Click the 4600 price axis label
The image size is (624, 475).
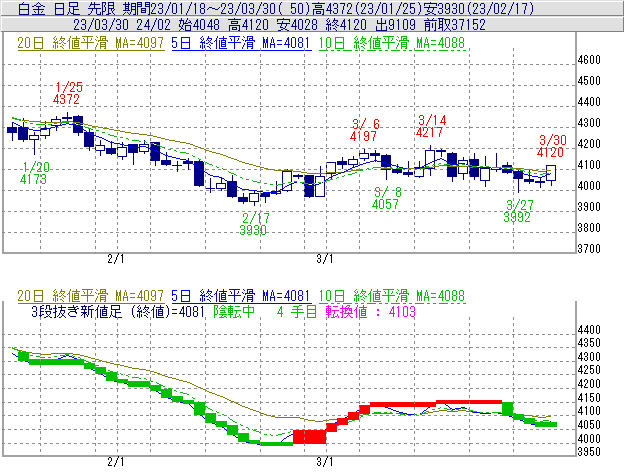(589, 60)
